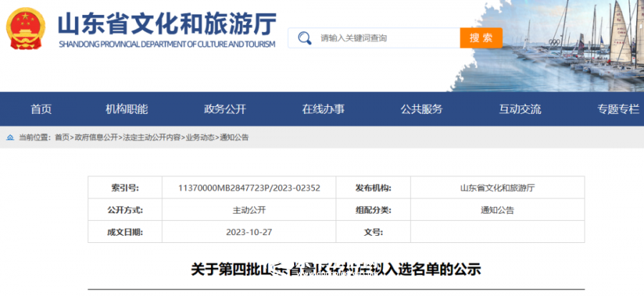
Task: Open the 在线办事 menu item
Action: (323, 110)
